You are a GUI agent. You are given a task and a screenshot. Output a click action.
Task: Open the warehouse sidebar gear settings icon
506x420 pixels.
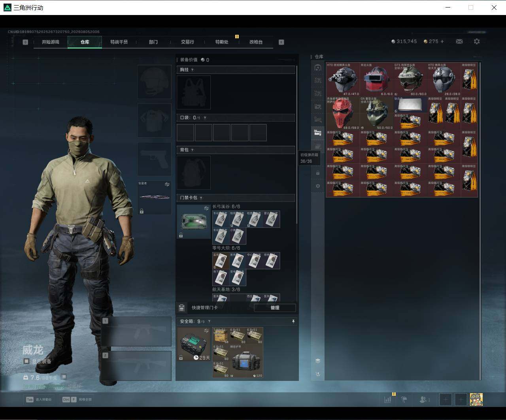coord(318,186)
